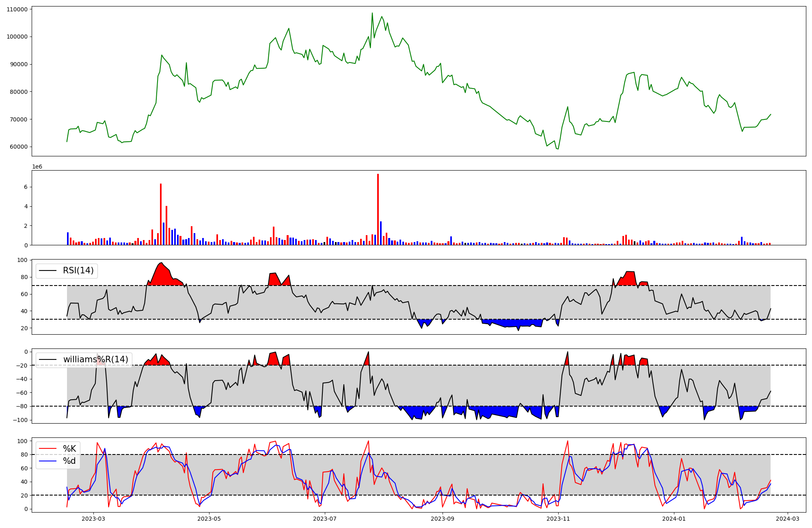Click the 60 tick on RSI axis
The image size is (812, 528).
point(24,294)
